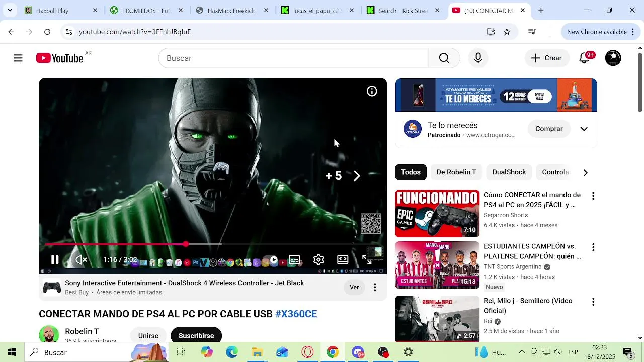The image size is (644, 362).
Task: Click Segarzon Shorts channel name
Action: point(506,215)
